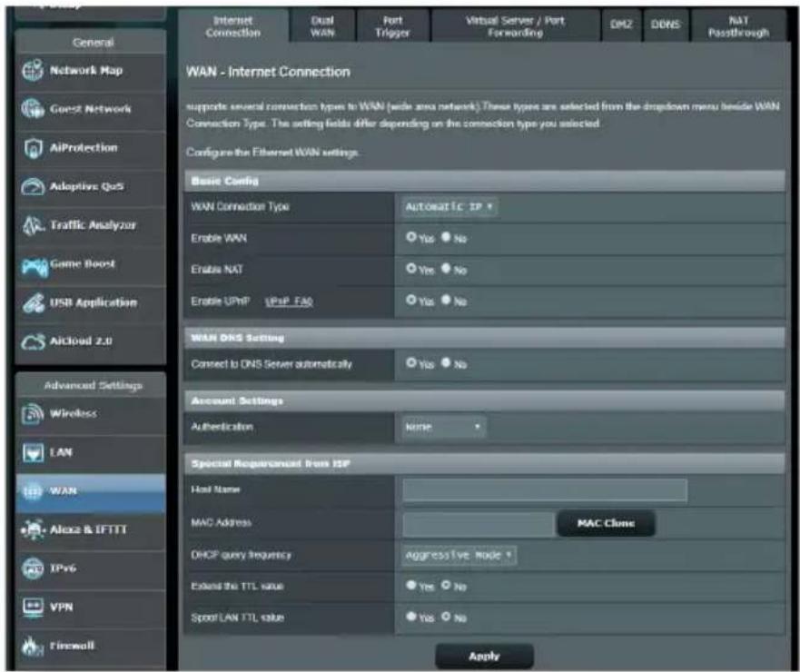The width and height of the screenshot is (800, 672).
Task: Select No for Spoof LAN TTL value
Action: tap(446, 617)
